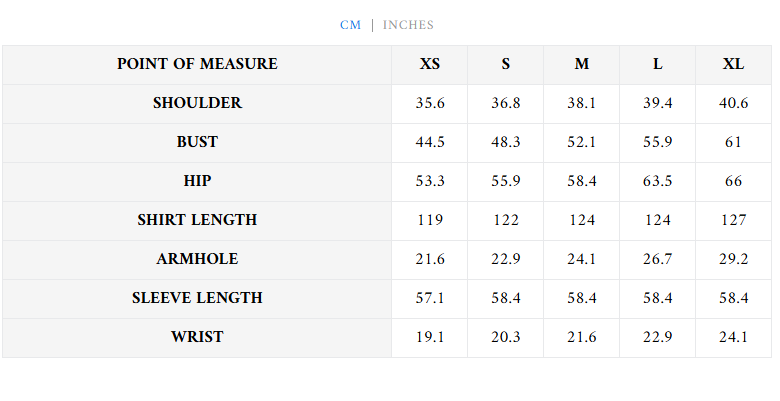This screenshot has height=401, width=780.
Task: Click the SHIRT LENGTH row label
Action: [x=197, y=220]
